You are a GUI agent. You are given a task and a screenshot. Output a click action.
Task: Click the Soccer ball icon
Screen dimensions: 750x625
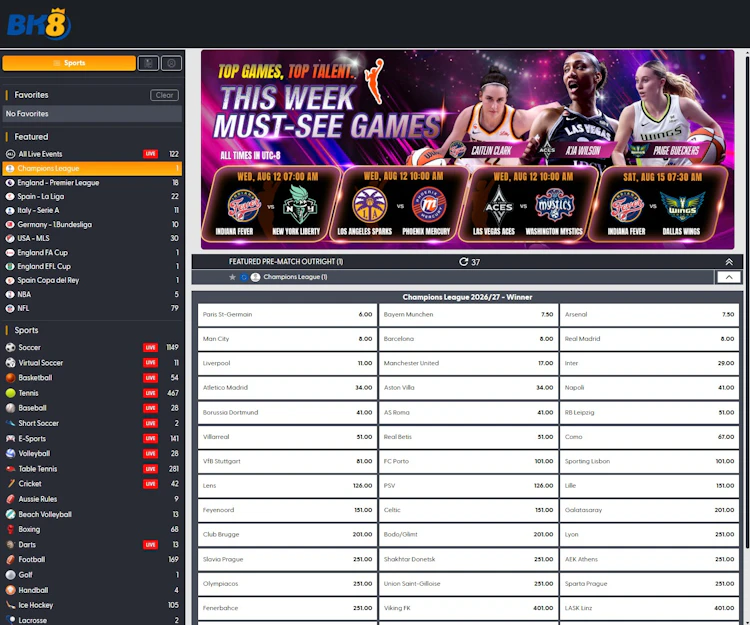(11, 348)
